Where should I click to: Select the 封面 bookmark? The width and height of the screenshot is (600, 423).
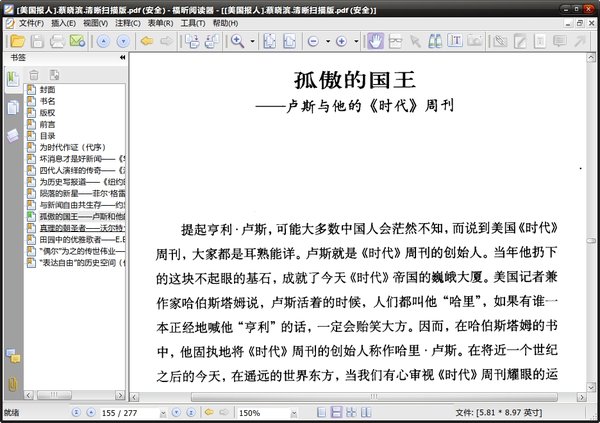(x=47, y=90)
